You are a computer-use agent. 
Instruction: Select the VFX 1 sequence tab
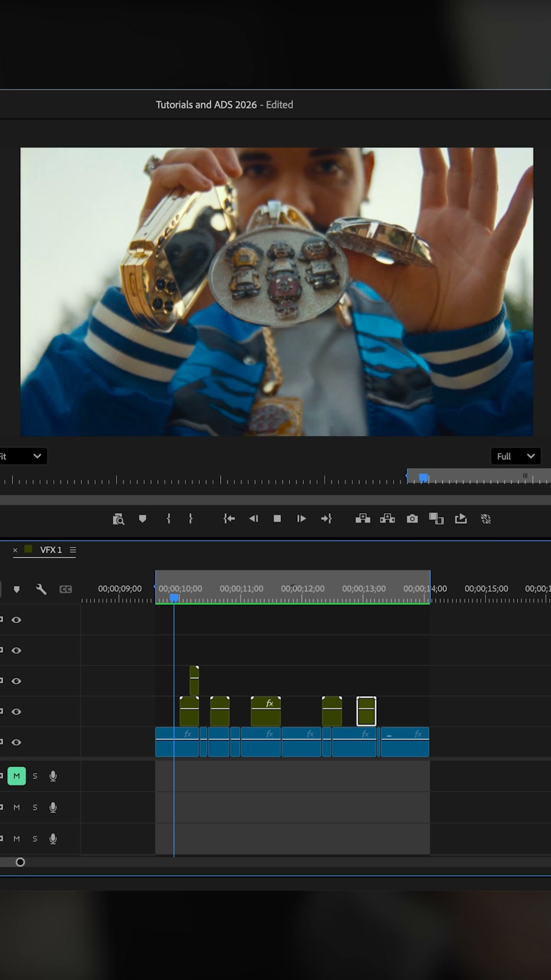[51, 550]
